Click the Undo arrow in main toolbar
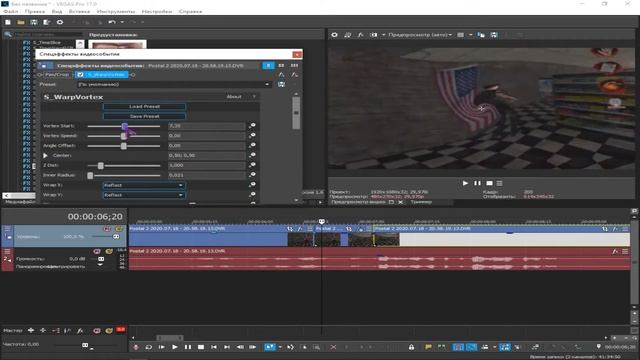The height and width of the screenshot is (360, 640). point(112,22)
